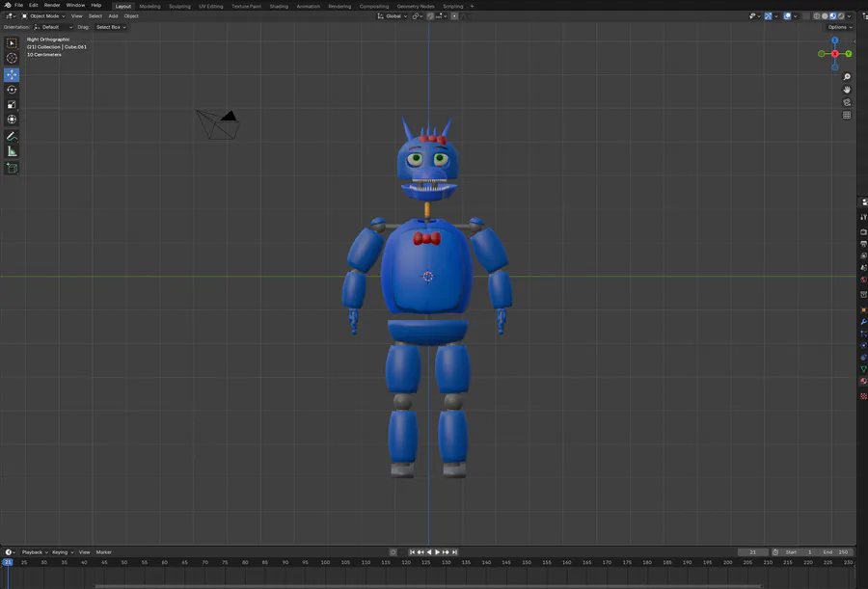Open the Keying dropdown in timeline
The height and width of the screenshot is (589, 868).
pos(62,552)
